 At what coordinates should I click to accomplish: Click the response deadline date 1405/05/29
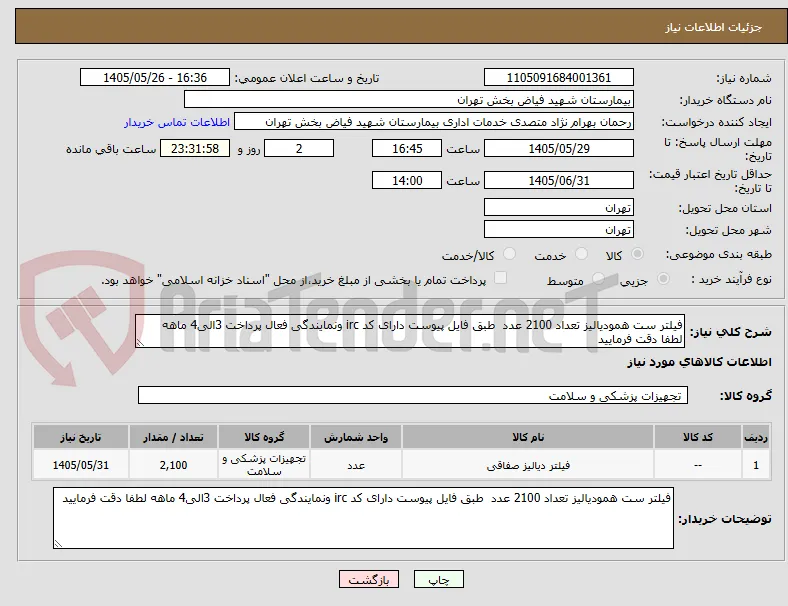(558, 148)
